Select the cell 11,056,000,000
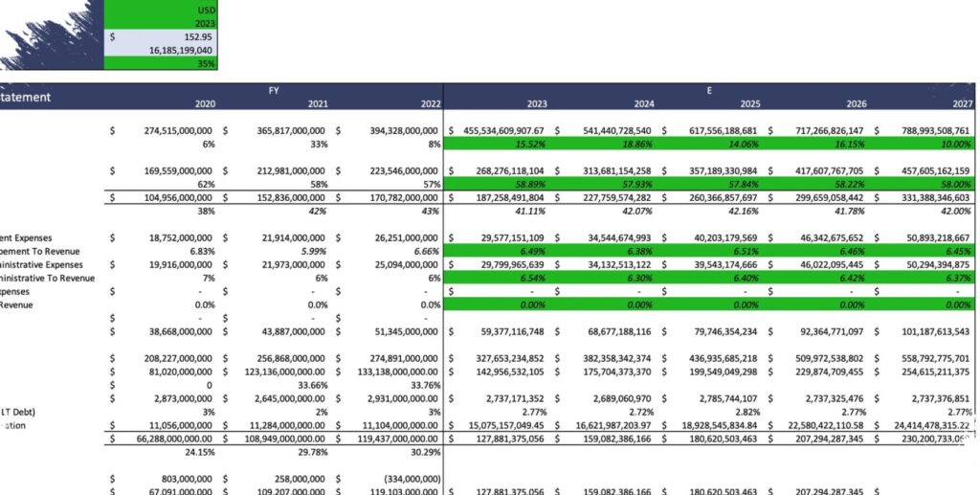The image size is (980, 495). 181,426
